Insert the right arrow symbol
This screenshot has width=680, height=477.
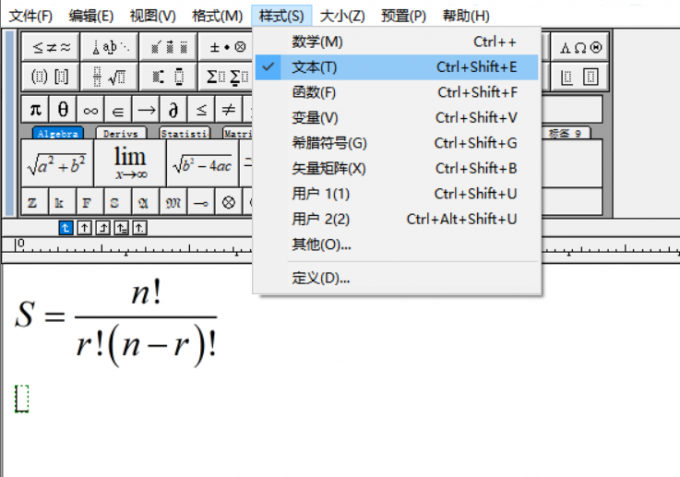[x=146, y=109]
